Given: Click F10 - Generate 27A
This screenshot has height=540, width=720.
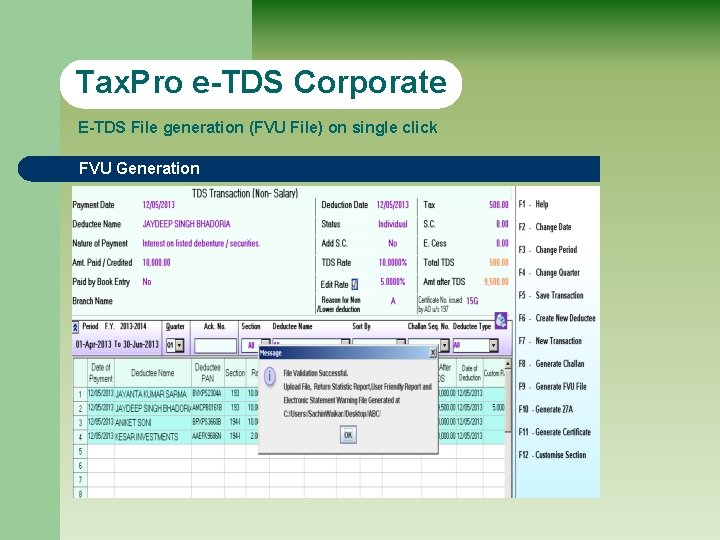Looking at the screenshot, I should tap(546, 409).
